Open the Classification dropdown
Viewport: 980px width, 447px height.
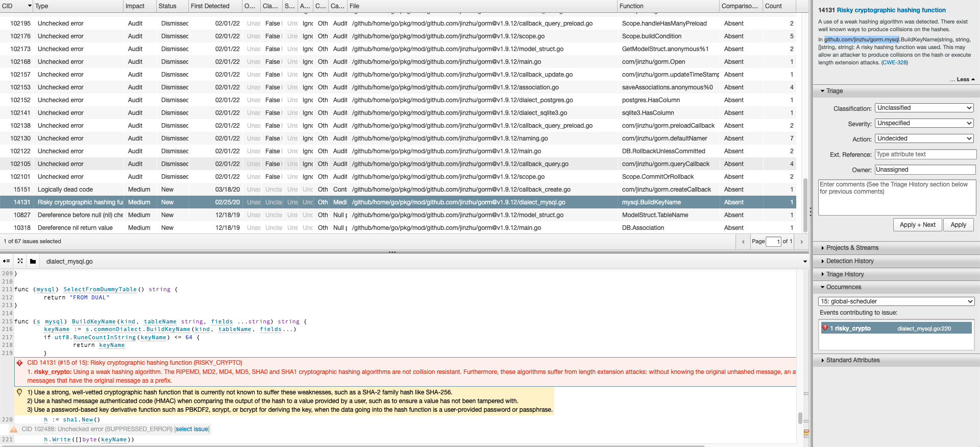click(924, 108)
